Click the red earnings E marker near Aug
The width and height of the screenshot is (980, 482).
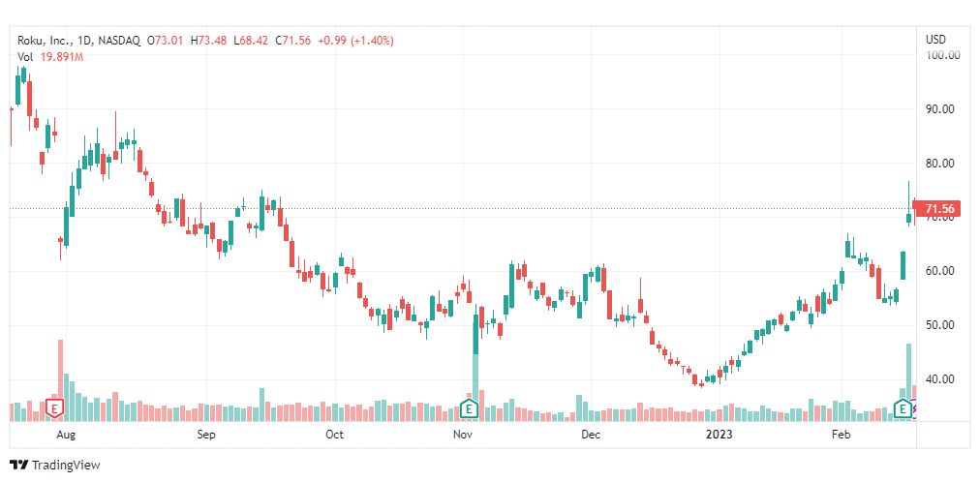click(55, 409)
